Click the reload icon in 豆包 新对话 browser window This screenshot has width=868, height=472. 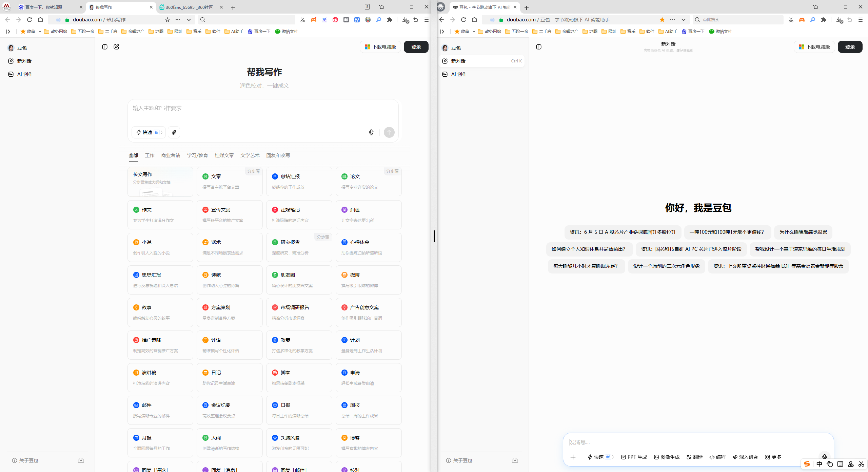coord(463,20)
